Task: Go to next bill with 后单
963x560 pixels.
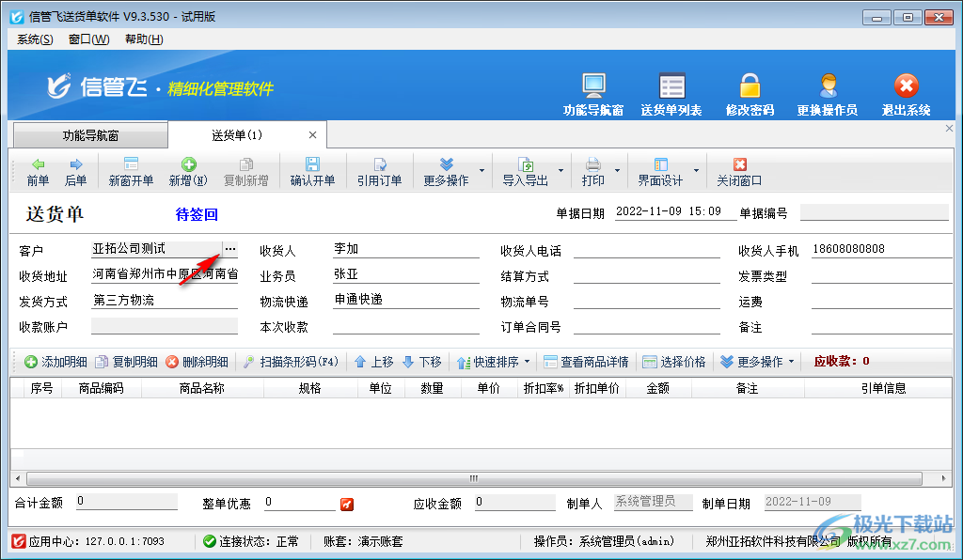Action: pos(75,172)
